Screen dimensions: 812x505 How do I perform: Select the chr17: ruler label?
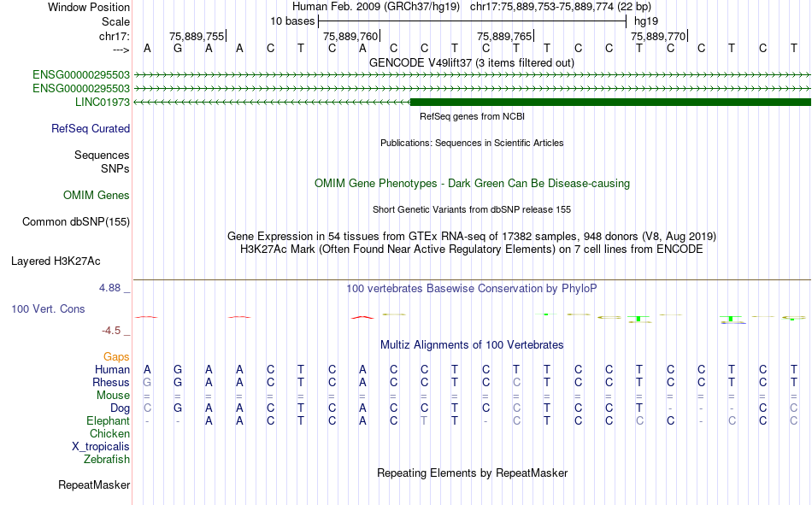[x=115, y=36]
